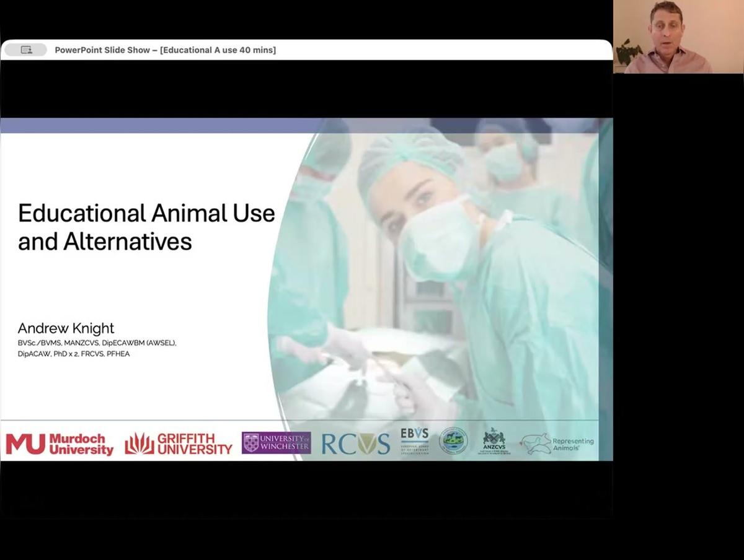This screenshot has height=560, width=744.
Task: Click the credentials line starting with DipACAW
Action: click(74, 354)
